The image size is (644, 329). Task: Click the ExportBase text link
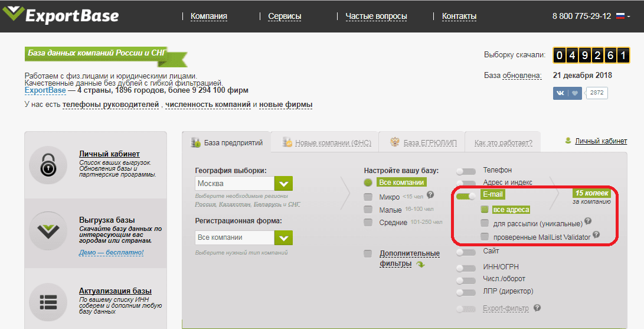(x=45, y=90)
